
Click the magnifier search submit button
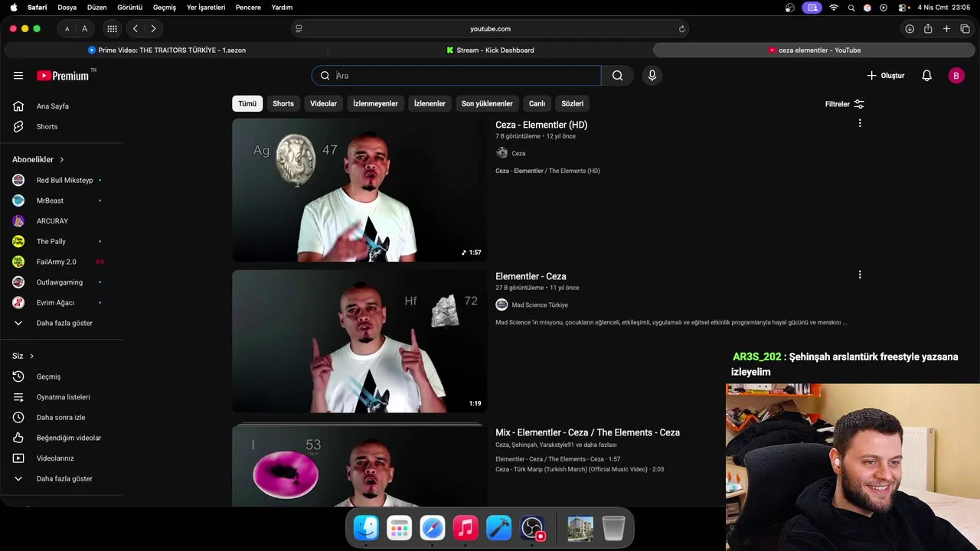[617, 76]
